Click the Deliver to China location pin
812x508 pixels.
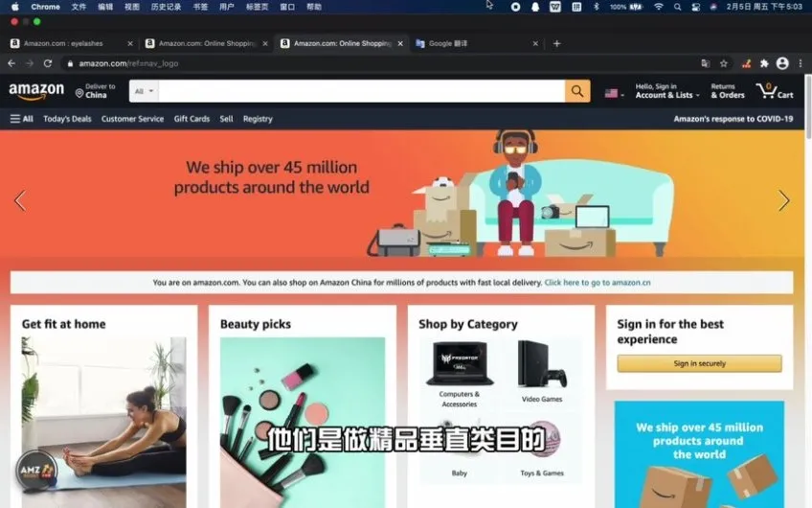pos(79,93)
